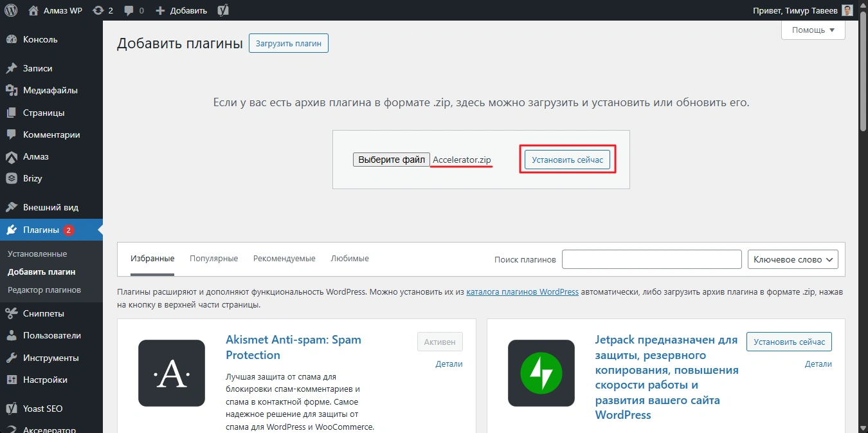Open Медиафайлы from the sidebar icon
Screen dimensions: 868x433
click(x=11, y=90)
